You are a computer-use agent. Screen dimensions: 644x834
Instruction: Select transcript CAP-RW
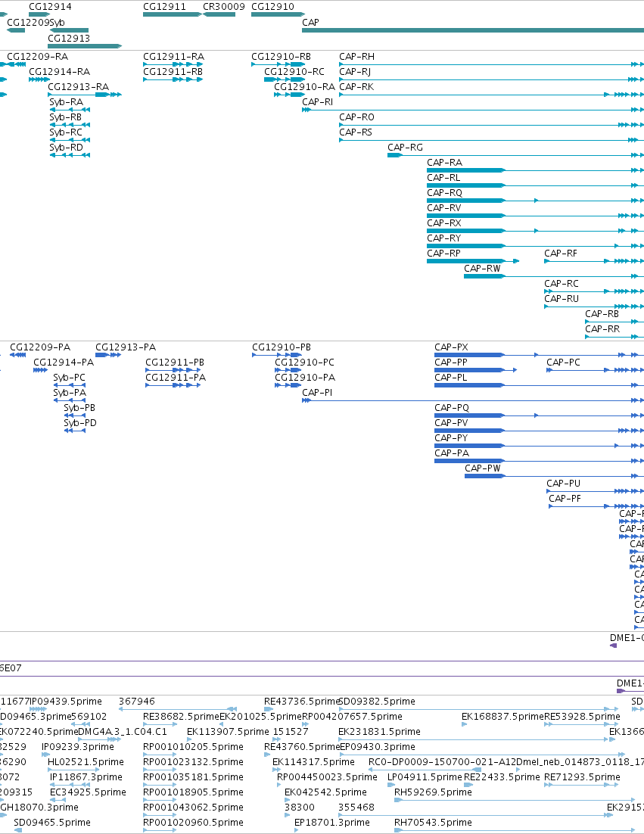tap(482, 269)
